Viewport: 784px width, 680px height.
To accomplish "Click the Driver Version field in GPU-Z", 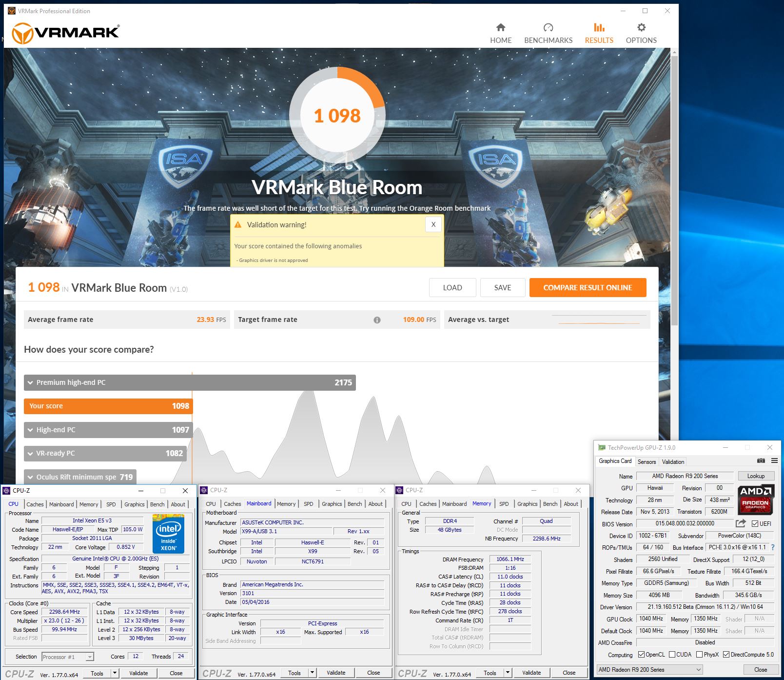I will (x=705, y=607).
